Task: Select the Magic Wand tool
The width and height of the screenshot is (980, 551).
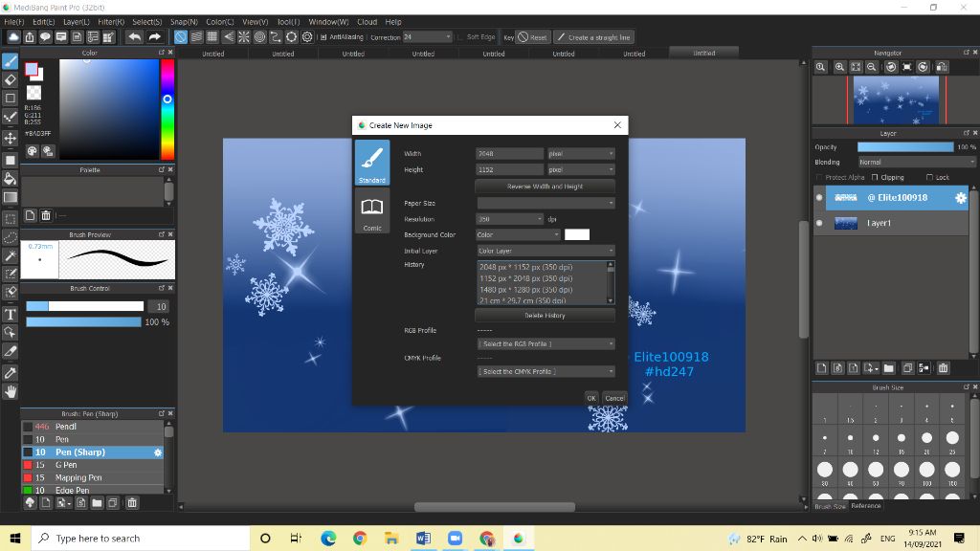Action: (x=10, y=255)
